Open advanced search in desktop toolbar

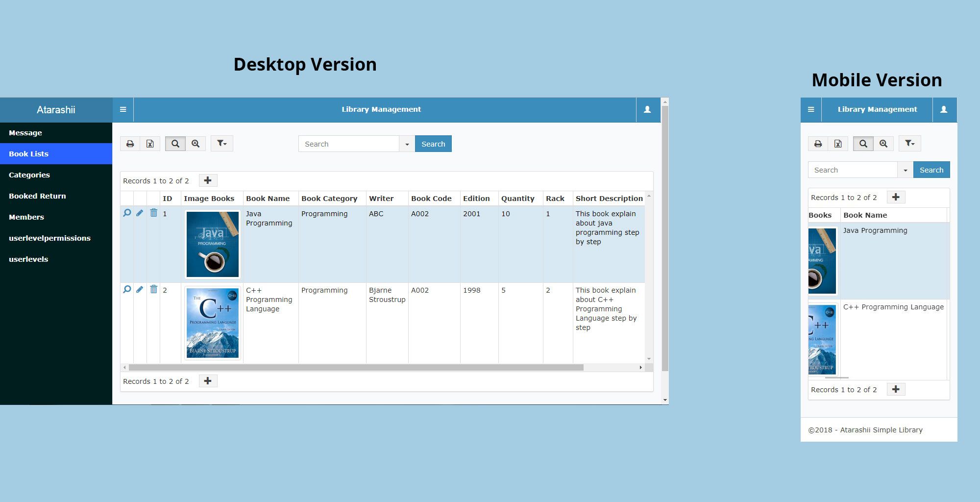pos(196,144)
